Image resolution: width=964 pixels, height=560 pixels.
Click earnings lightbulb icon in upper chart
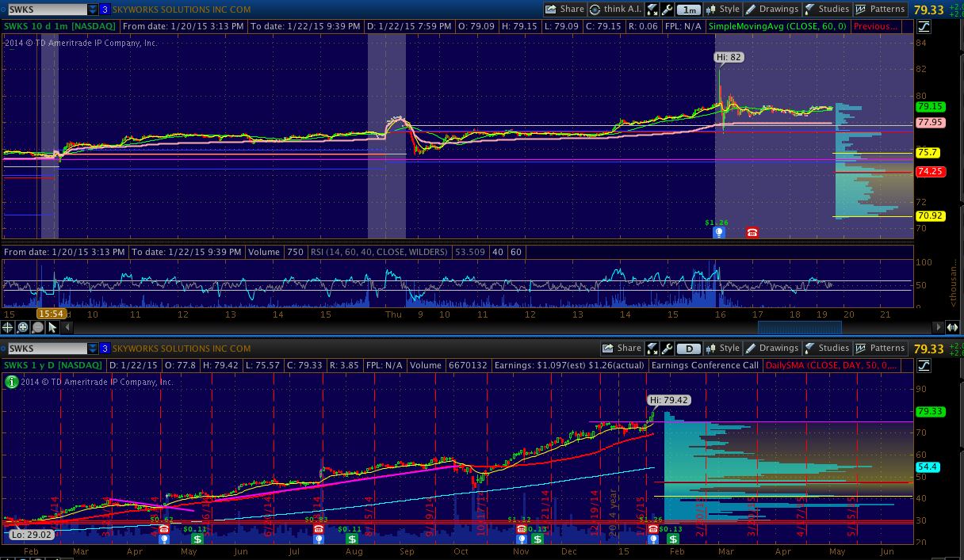(x=719, y=232)
